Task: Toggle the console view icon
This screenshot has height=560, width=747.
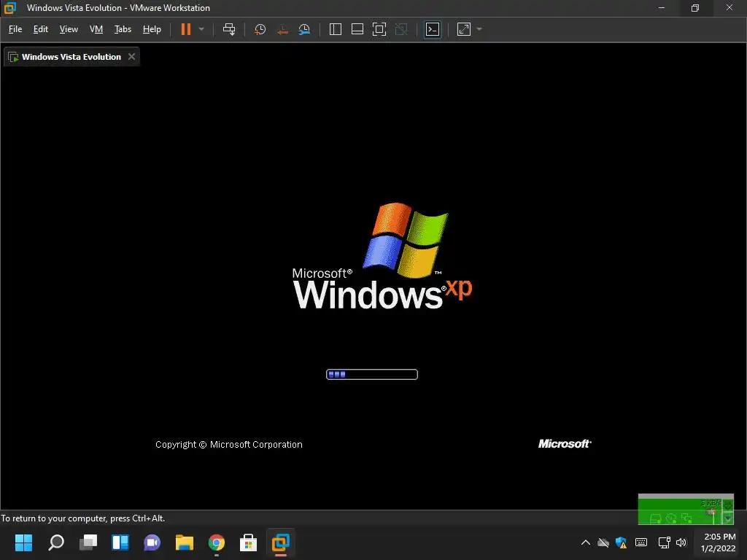Action: click(x=433, y=29)
